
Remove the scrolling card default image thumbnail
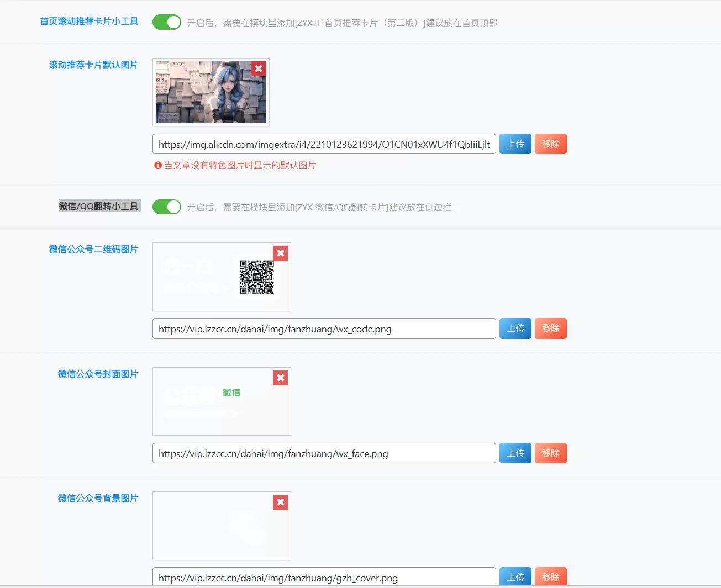[259, 69]
